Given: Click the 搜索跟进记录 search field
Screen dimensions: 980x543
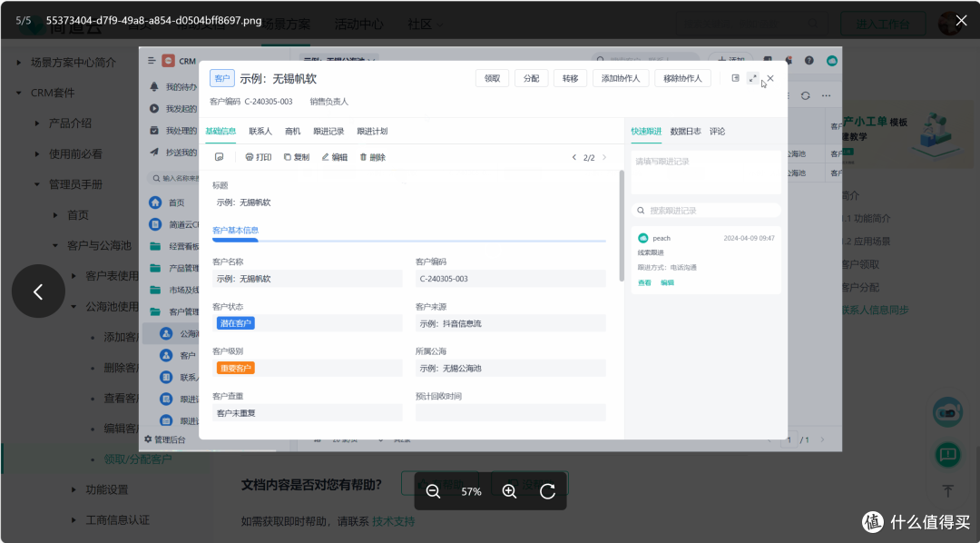Looking at the screenshot, I should (706, 211).
